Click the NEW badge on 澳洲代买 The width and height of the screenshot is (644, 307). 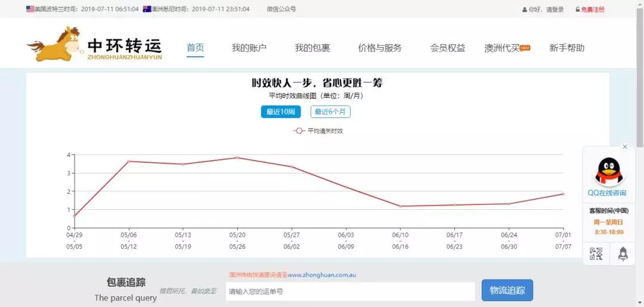click(525, 48)
